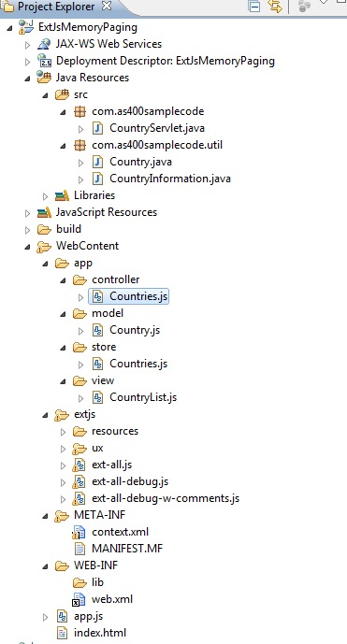Select the CountryList.js label
This screenshot has width=347, height=644.
[x=143, y=397]
